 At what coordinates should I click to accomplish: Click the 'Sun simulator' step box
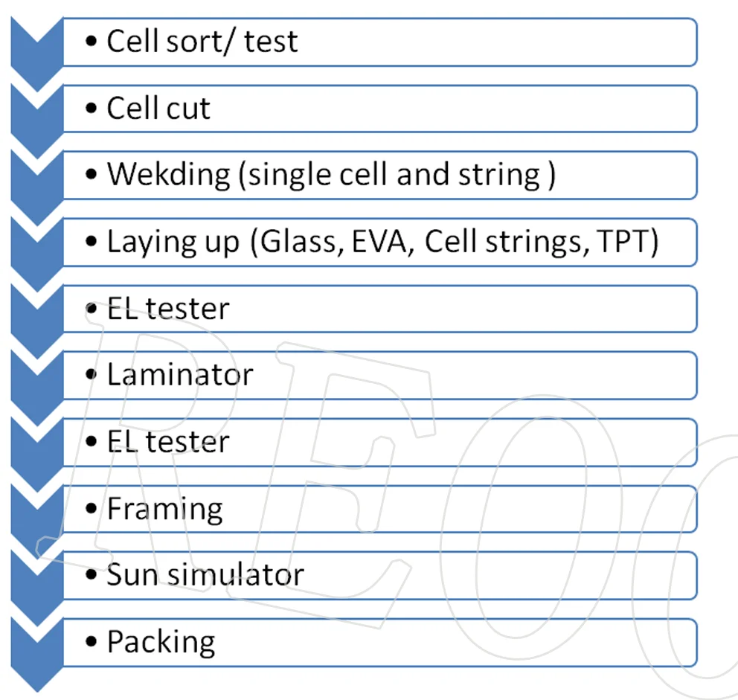379,575
